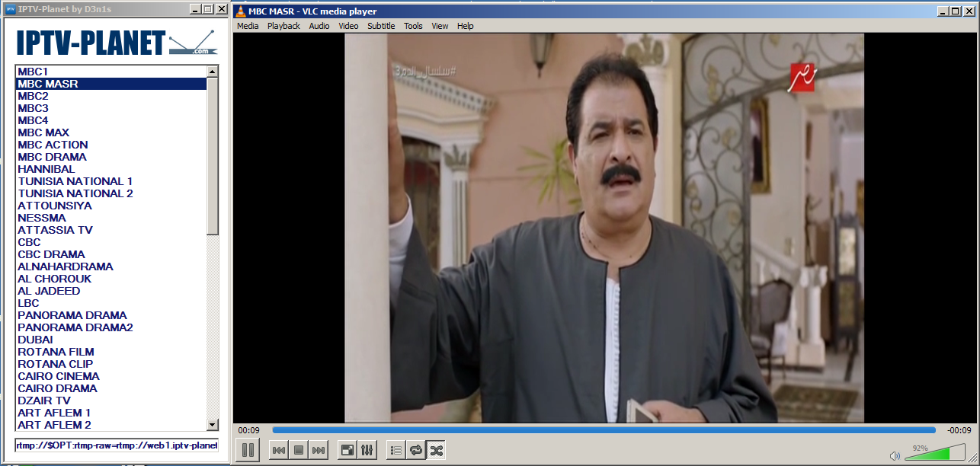Select ATTOUNSIYA channel

coord(110,206)
